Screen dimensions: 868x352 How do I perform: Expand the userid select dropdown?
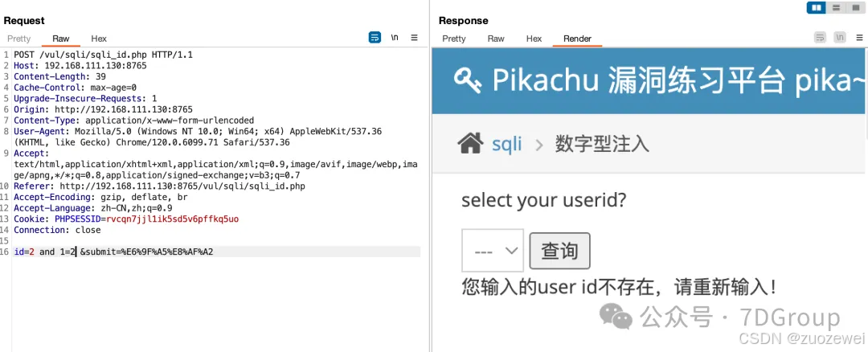click(x=493, y=251)
